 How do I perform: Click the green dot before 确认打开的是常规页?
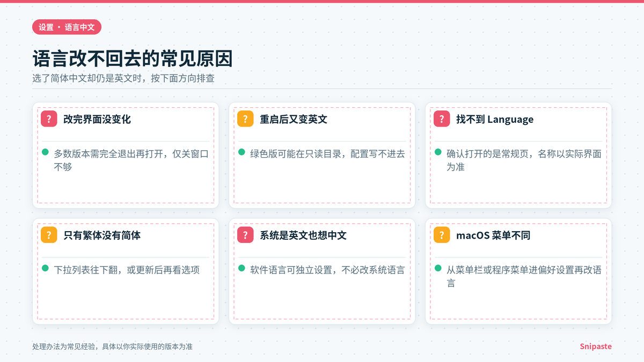pos(438,152)
